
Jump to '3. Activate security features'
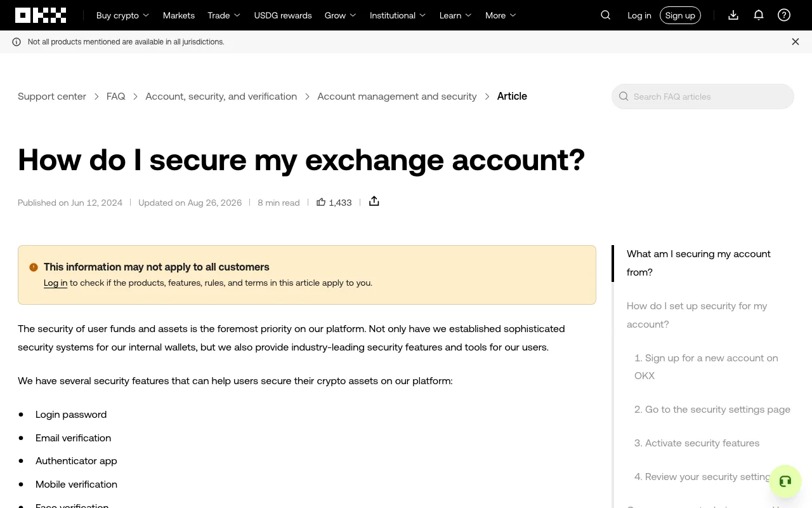pyautogui.click(x=697, y=443)
